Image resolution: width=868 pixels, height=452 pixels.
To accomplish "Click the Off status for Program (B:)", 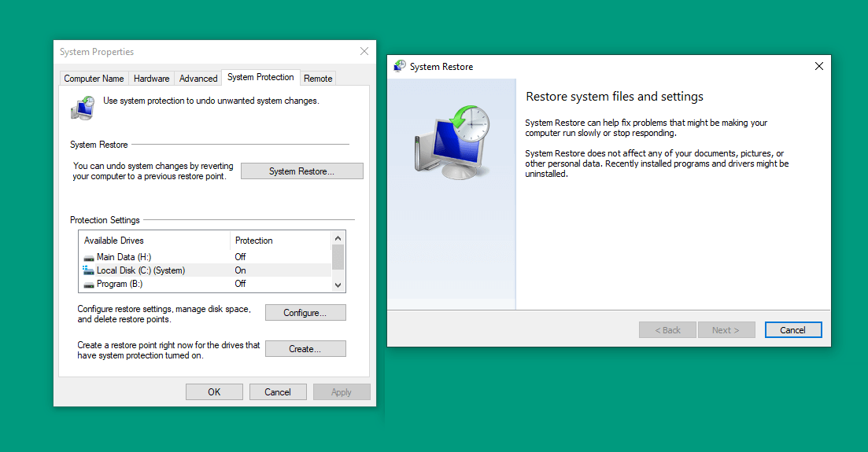I will [240, 284].
